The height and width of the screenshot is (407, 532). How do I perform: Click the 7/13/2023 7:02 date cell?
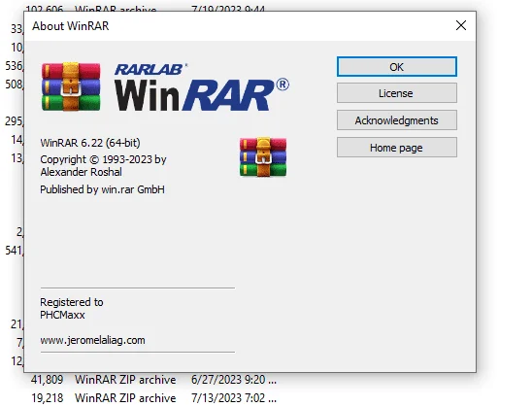coord(234,397)
